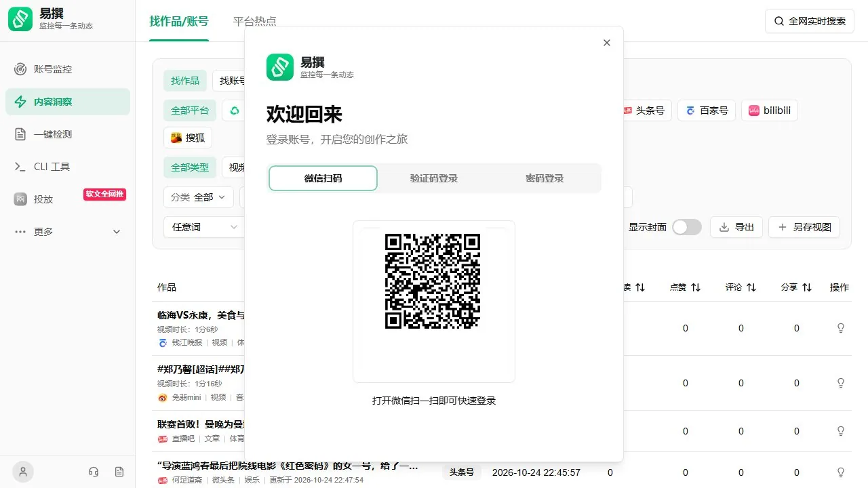
Task: Expand the 更多 sidebar menu
Action: point(68,232)
